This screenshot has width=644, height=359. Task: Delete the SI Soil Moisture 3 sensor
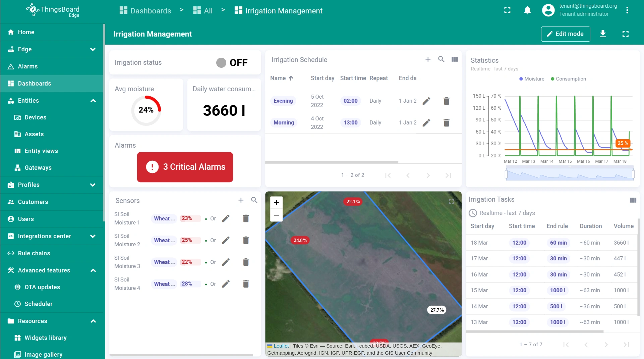pos(246,262)
